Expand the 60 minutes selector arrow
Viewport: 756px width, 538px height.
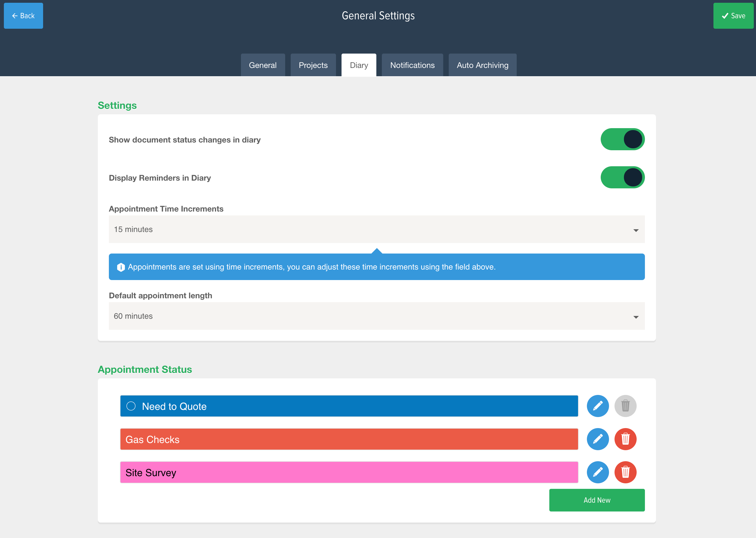click(x=636, y=317)
